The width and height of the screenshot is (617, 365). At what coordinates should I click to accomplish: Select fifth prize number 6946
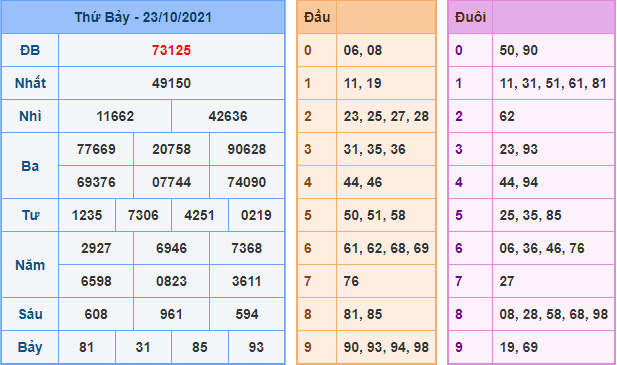pos(172,249)
